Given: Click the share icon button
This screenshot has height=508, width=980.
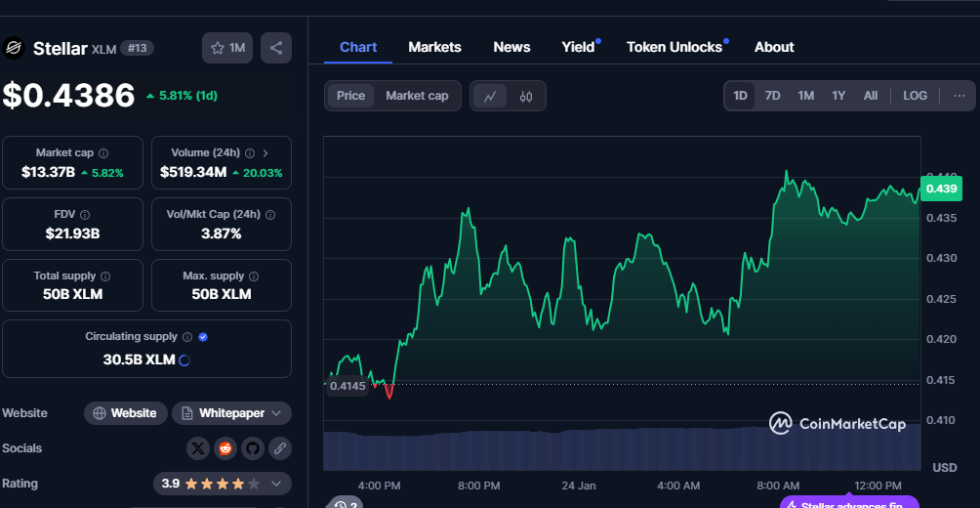Looking at the screenshot, I should (x=276, y=48).
